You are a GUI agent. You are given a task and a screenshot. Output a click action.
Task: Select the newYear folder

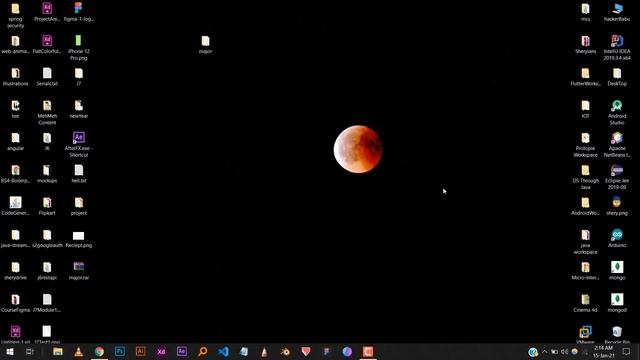click(79, 109)
